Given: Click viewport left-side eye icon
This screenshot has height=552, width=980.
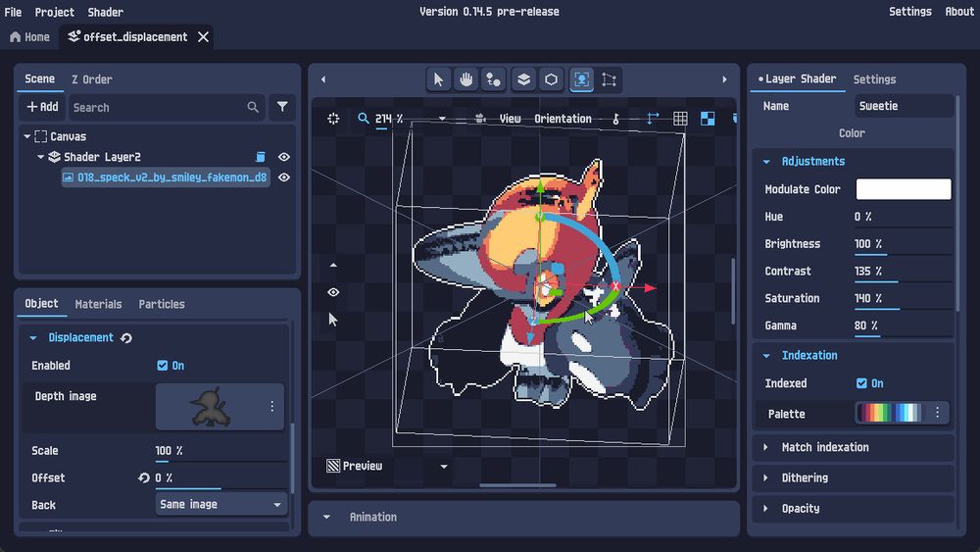Looking at the screenshot, I should coord(333,292).
